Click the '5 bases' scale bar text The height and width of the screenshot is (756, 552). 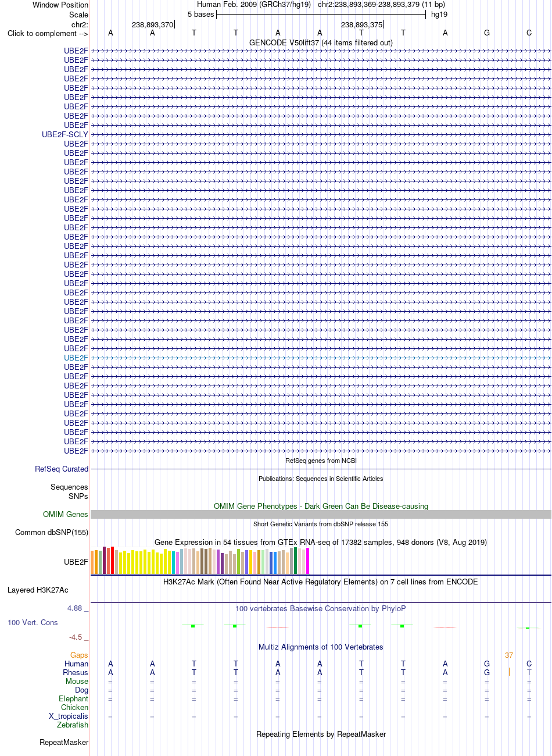200,14
